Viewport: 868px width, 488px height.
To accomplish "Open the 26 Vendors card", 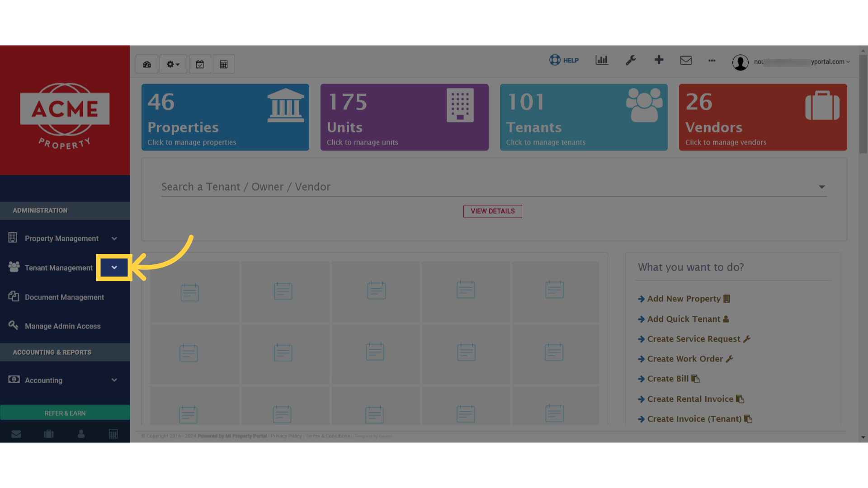I will click(x=763, y=117).
